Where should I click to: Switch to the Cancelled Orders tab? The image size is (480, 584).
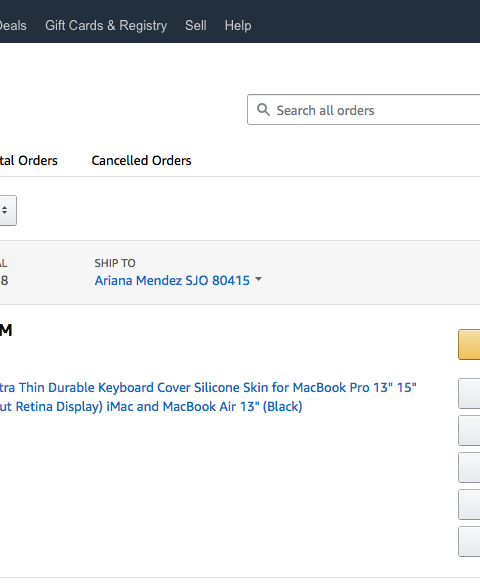(x=142, y=161)
